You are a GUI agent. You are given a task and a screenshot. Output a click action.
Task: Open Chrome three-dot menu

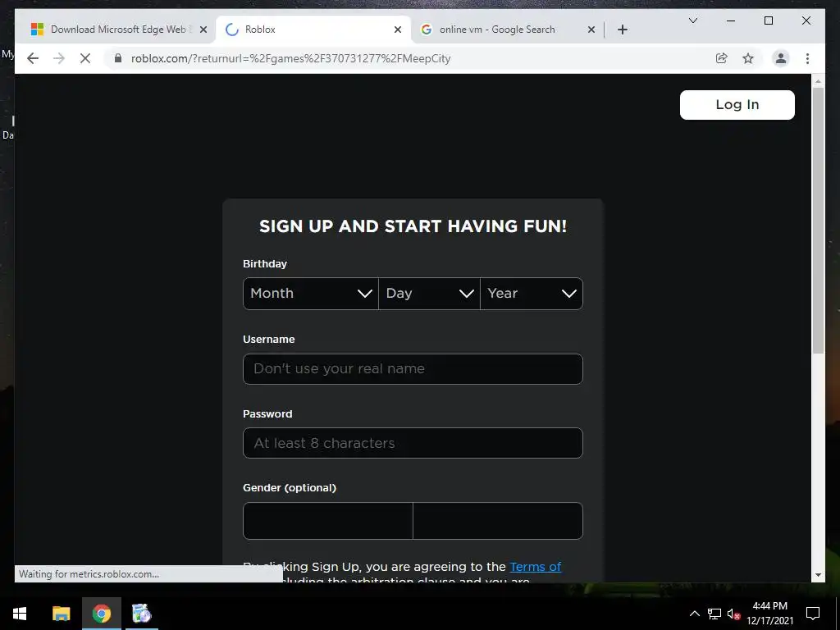807,58
